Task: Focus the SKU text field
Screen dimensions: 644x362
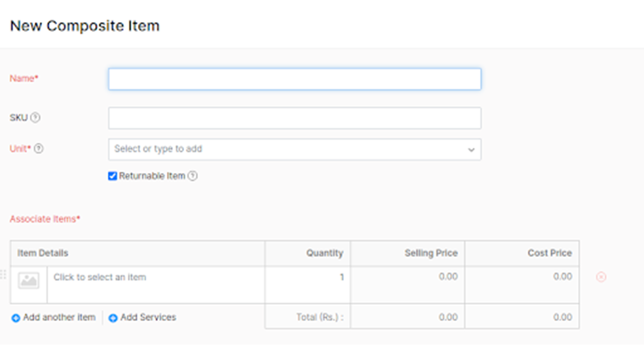Action: (x=294, y=118)
